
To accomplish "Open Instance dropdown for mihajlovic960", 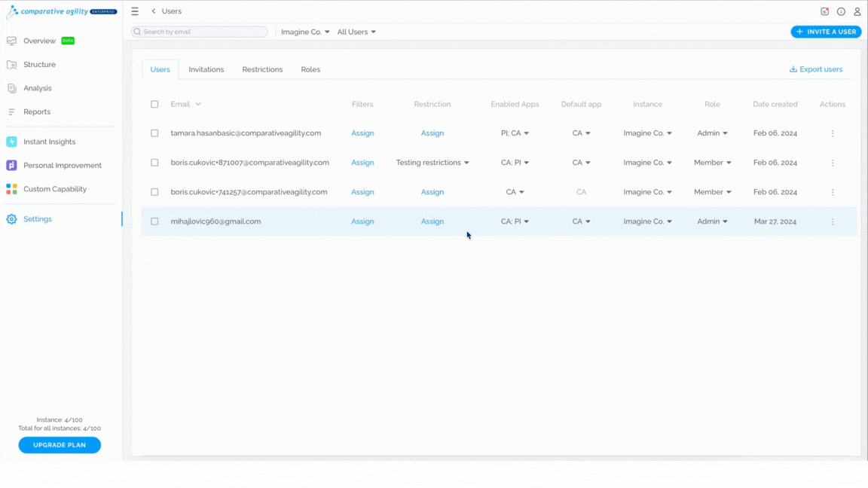I will [648, 221].
